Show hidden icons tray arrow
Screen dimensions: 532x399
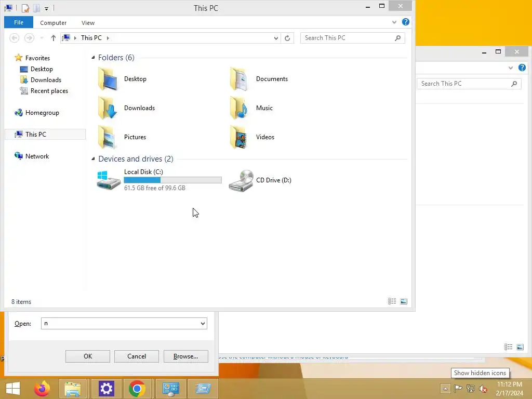pos(445,389)
